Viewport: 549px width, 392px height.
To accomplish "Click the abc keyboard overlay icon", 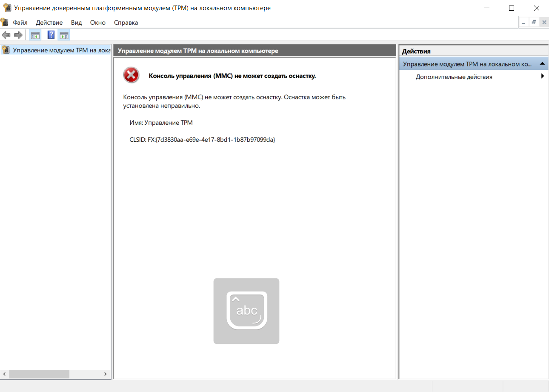I will (x=246, y=311).
